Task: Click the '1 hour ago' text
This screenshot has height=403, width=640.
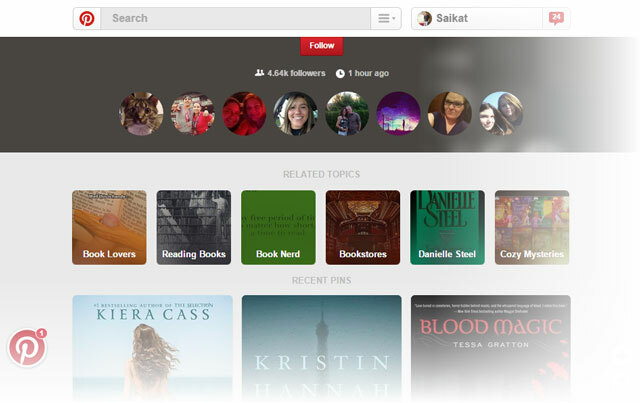Action: click(368, 73)
